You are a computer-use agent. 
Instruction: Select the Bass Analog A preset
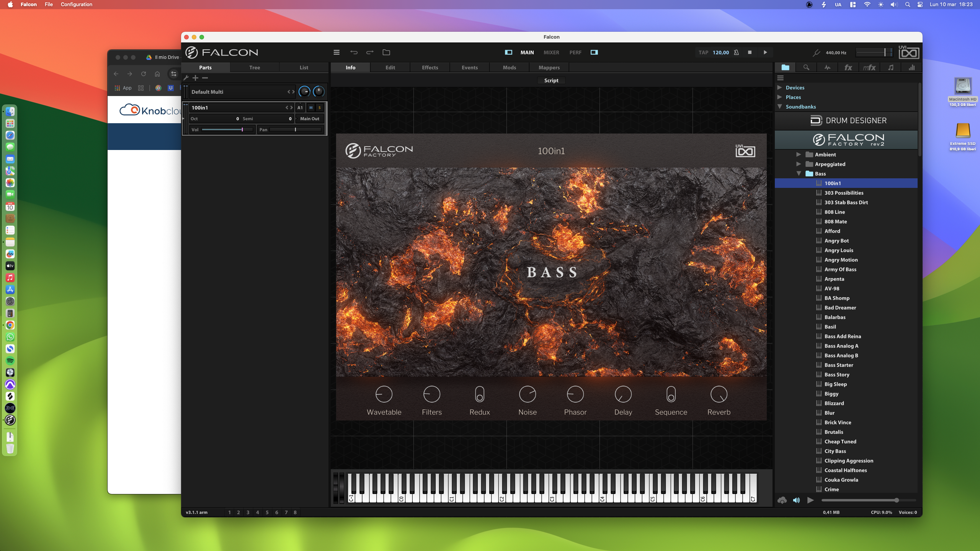pos(846,346)
